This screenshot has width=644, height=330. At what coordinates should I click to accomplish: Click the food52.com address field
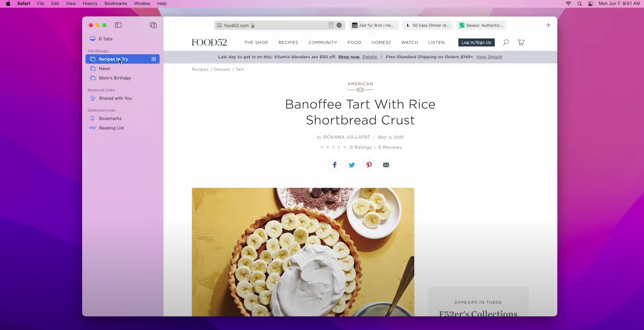pos(279,25)
